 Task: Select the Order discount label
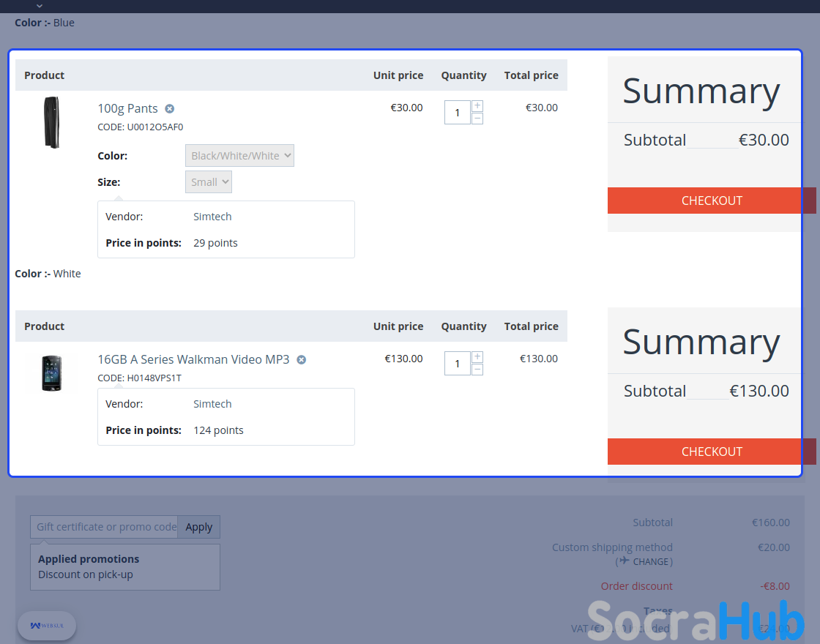click(636, 586)
